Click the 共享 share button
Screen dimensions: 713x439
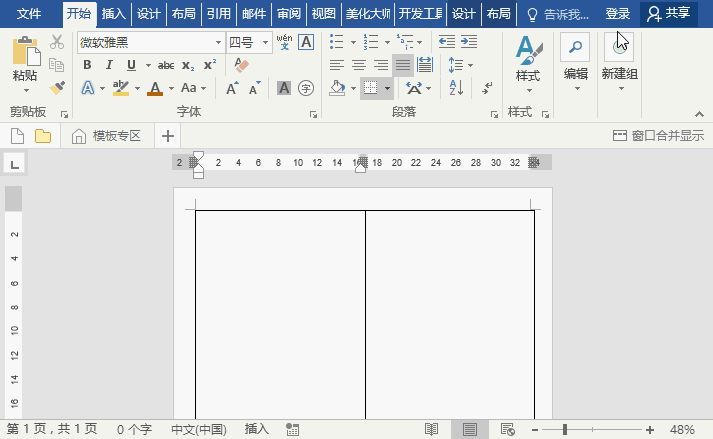(x=669, y=14)
